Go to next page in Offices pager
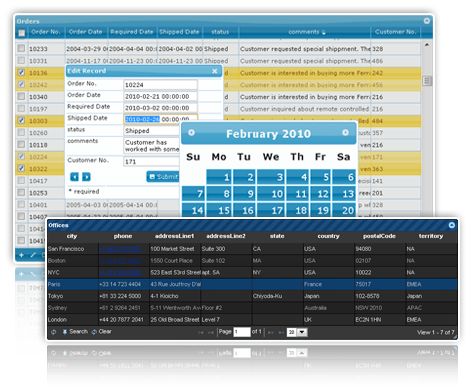The width and height of the screenshot is (470, 390). [271, 332]
